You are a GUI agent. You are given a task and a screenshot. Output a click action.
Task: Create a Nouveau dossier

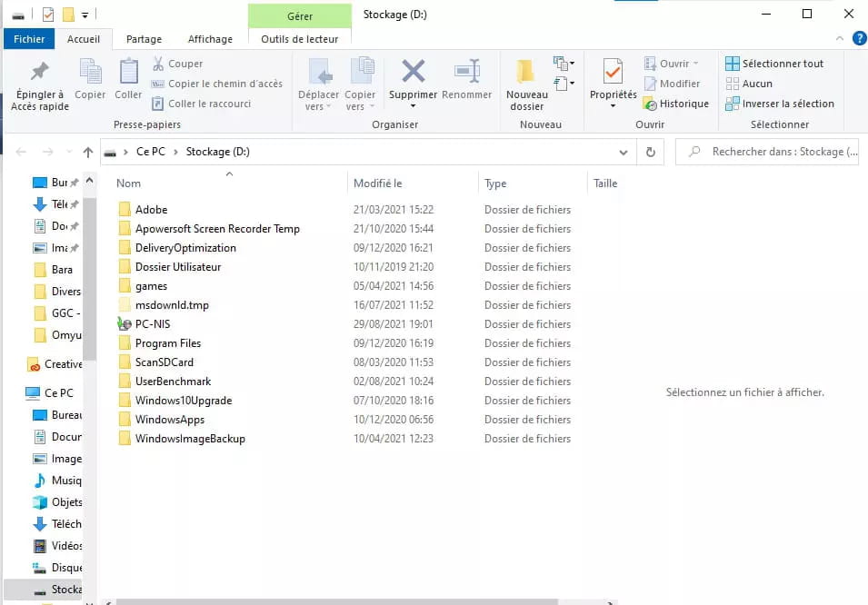526,84
